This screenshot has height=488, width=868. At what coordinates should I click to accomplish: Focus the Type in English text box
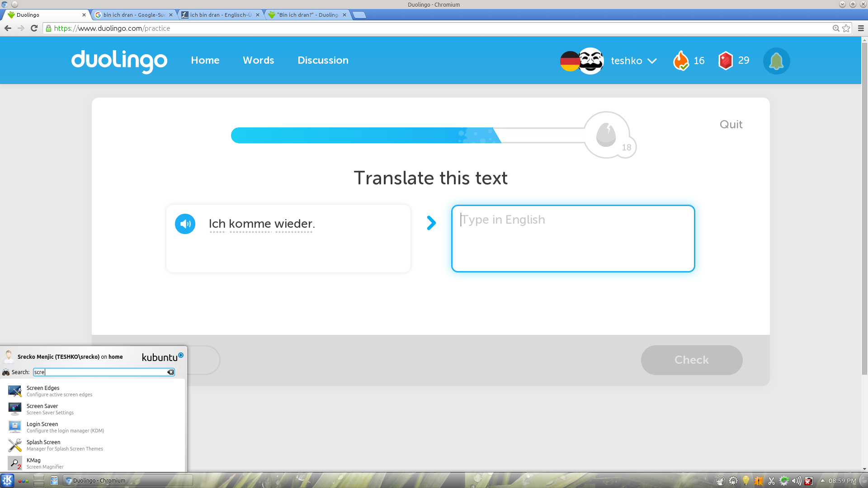tap(573, 239)
